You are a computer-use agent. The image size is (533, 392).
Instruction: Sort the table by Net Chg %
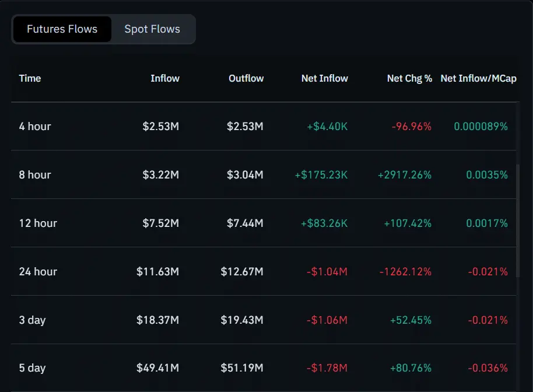pyautogui.click(x=409, y=78)
